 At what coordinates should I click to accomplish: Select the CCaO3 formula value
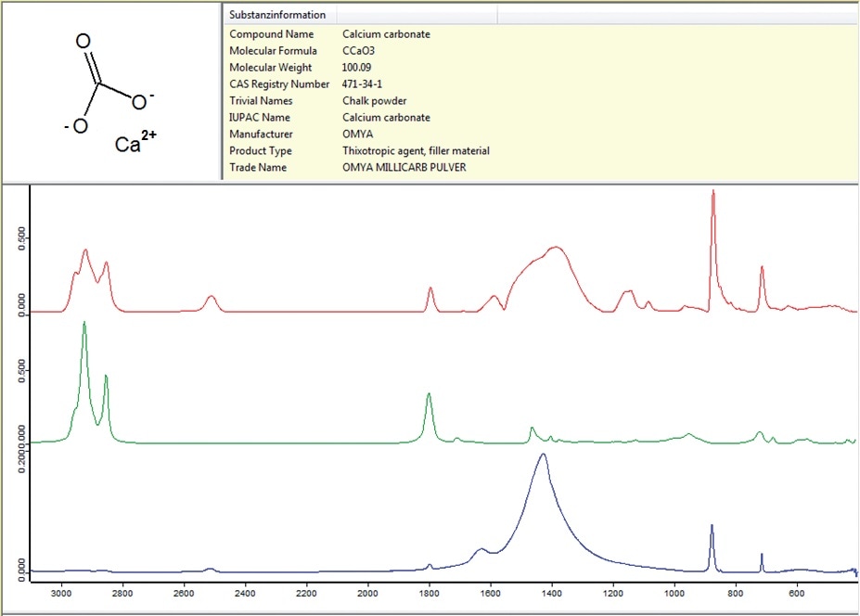pos(358,51)
